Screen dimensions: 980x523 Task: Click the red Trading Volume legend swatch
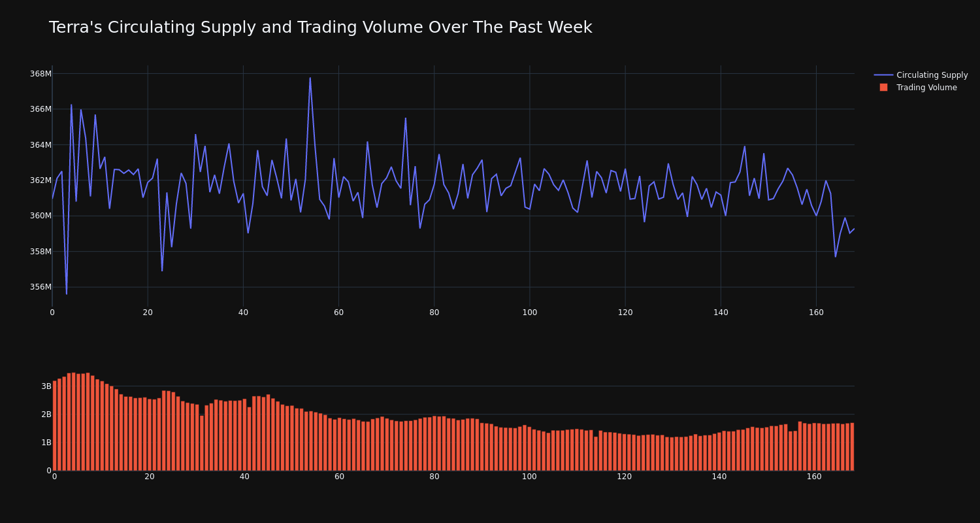coord(883,88)
